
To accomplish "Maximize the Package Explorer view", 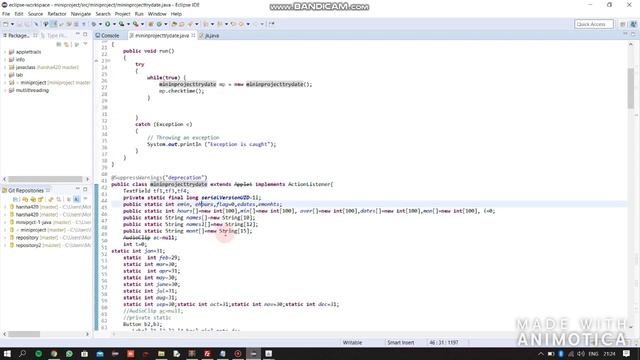I will pos(85,34).
